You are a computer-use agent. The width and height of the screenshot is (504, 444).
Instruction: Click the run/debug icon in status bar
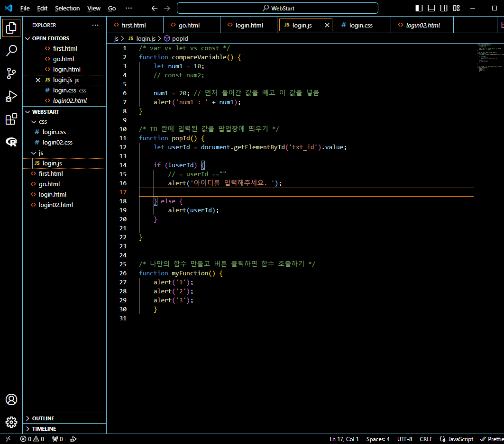click(x=73, y=439)
